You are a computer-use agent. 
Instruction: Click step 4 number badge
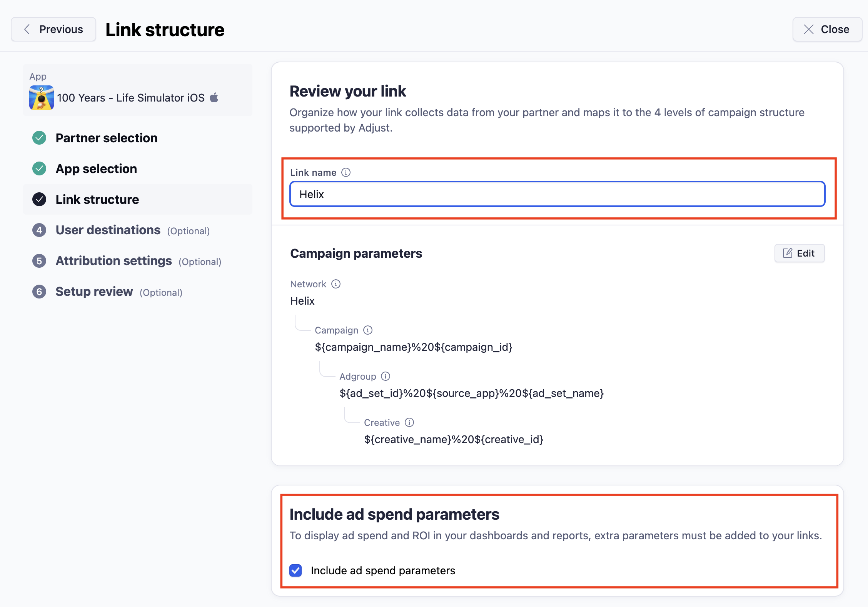39,230
